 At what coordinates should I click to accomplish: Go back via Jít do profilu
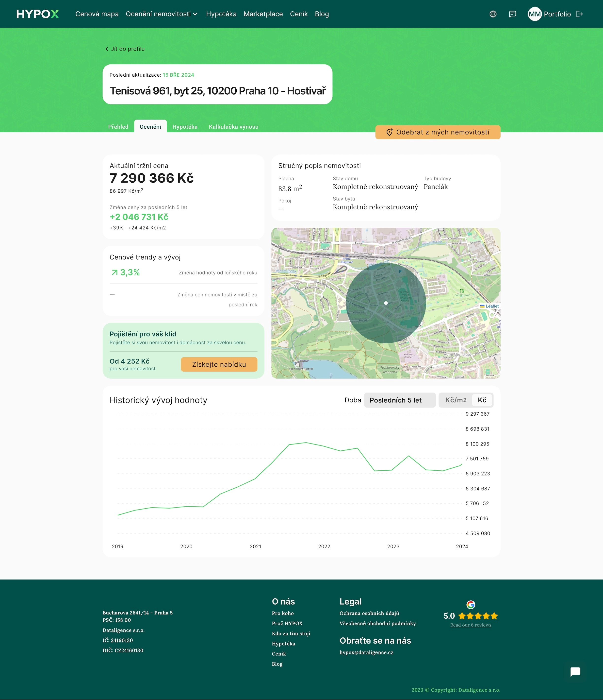pyautogui.click(x=125, y=49)
